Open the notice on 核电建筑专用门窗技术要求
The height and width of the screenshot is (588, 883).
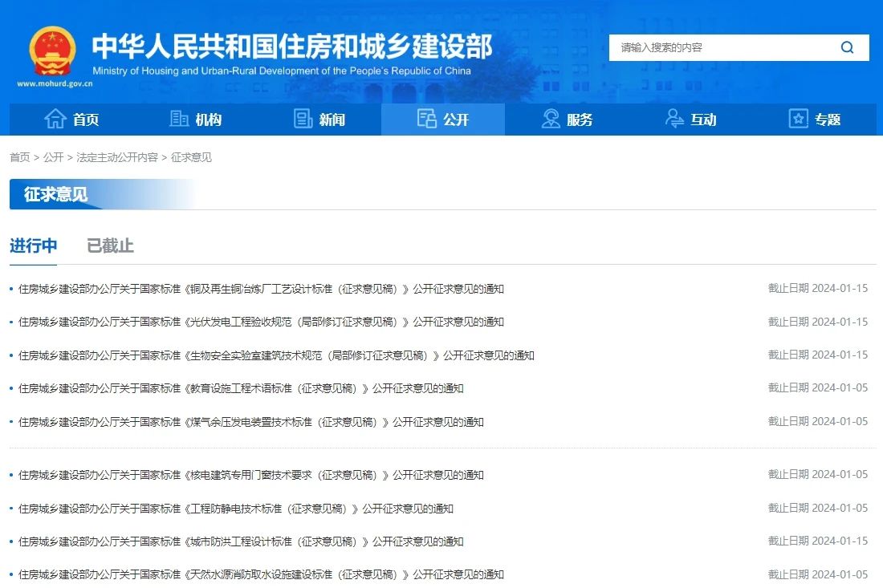(x=251, y=475)
